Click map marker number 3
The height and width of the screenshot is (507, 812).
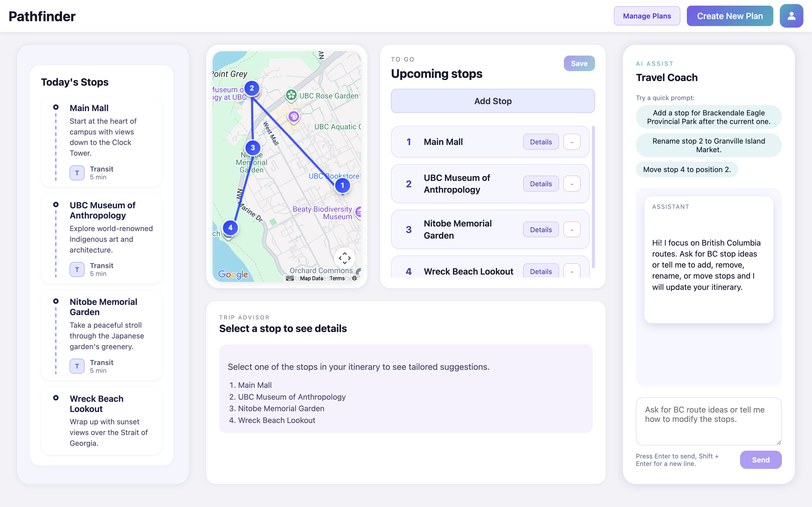[253, 148]
